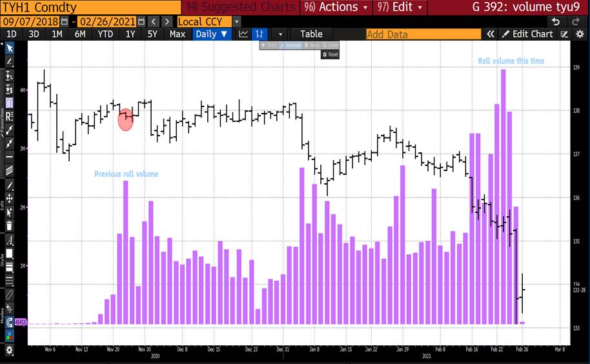The image size is (590, 364).
Task: Open chart settings gear at bottom left
Action: click(x=10, y=350)
